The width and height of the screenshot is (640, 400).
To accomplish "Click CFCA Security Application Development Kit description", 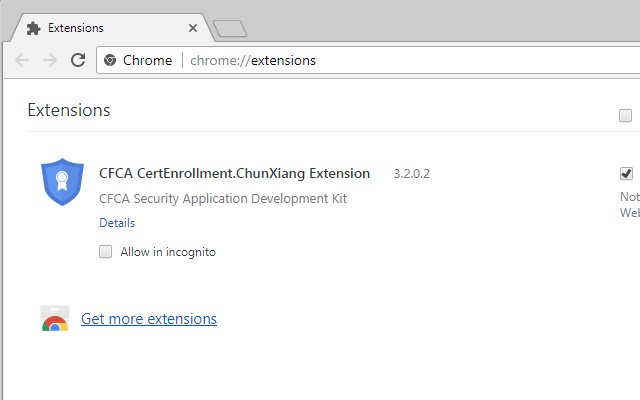I will [x=223, y=199].
